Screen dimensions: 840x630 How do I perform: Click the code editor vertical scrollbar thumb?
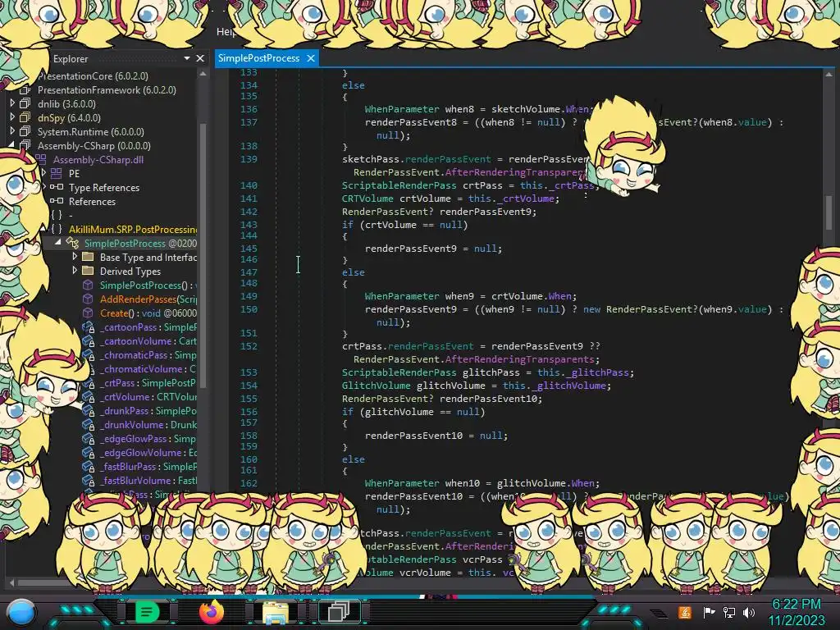[x=829, y=212]
